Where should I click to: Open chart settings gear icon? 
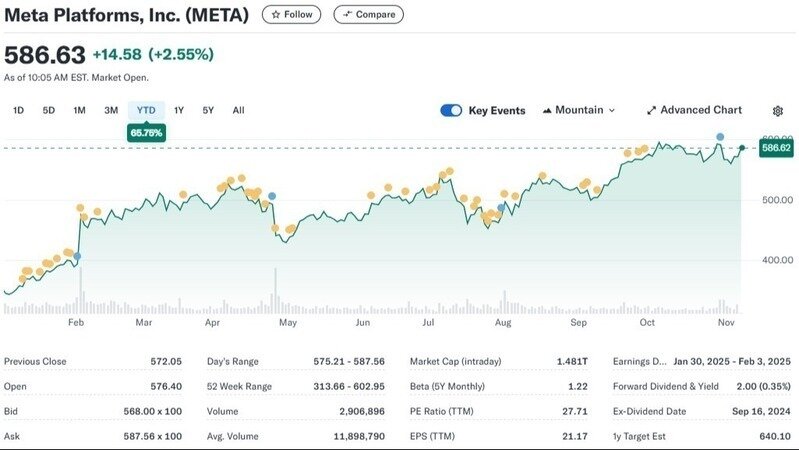pyautogui.click(x=778, y=110)
